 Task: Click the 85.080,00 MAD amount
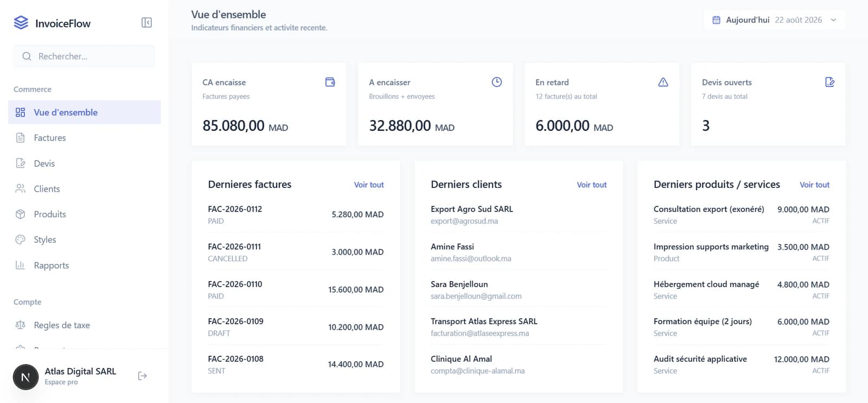click(x=245, y=126)
